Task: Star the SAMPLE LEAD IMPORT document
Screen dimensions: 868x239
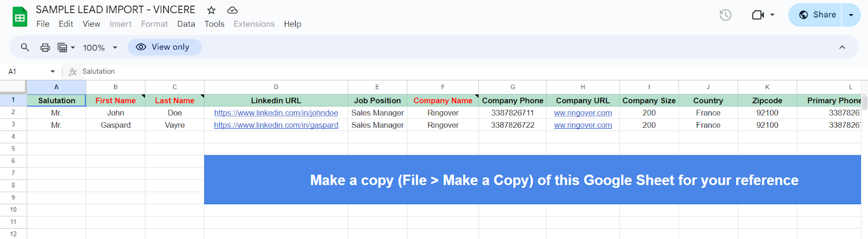Action: (x=212, y=10)
